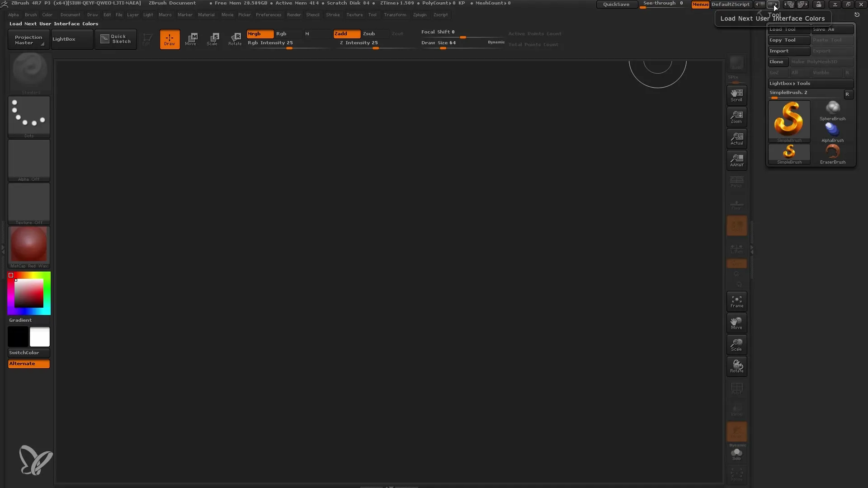
Task: Select the Draw tool in toolbar
Action: [x=170, y=39]
